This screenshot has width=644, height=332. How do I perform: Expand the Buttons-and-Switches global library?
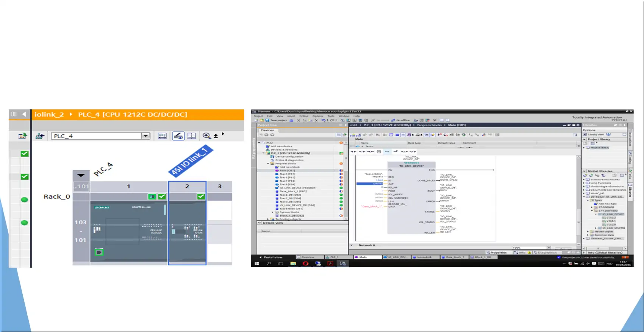(x=584, y=179)
